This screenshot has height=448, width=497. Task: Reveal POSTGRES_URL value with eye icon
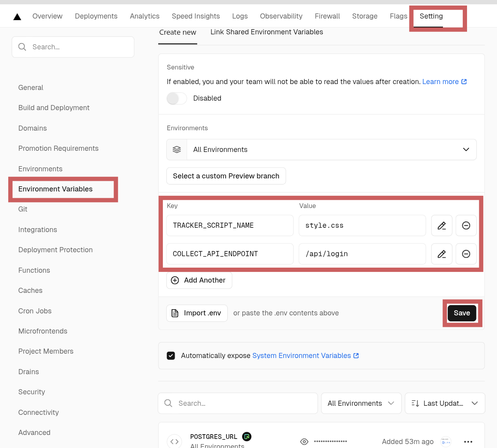tap(304, 441)
